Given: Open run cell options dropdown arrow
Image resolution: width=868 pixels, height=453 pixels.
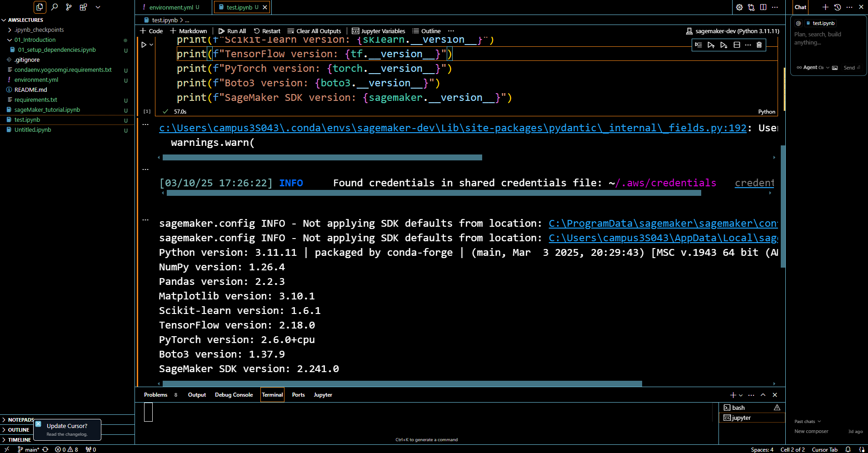Looking at the screenshot, I should 151,45.
